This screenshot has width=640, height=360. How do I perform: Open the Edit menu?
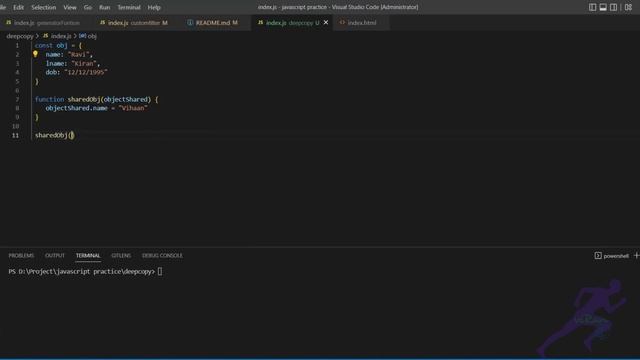pos(18,7)
